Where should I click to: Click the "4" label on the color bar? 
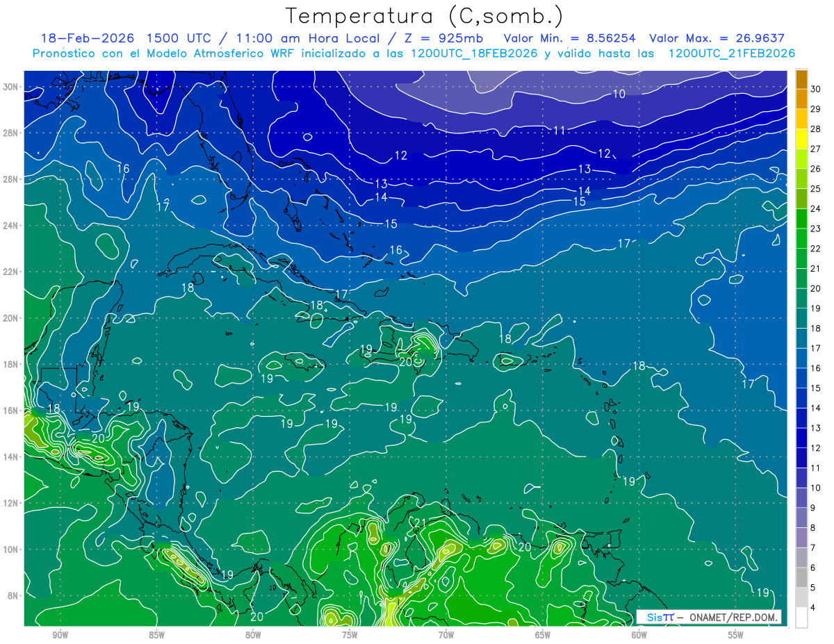(x=813, y=608)
